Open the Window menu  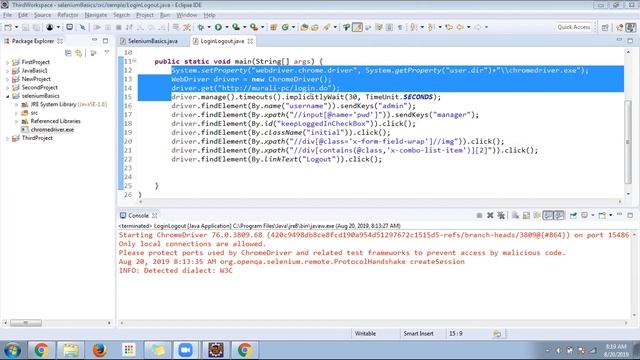(187, 15)
